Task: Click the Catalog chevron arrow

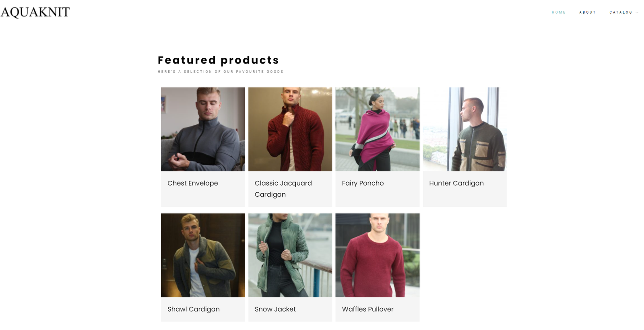Action: 637,13
